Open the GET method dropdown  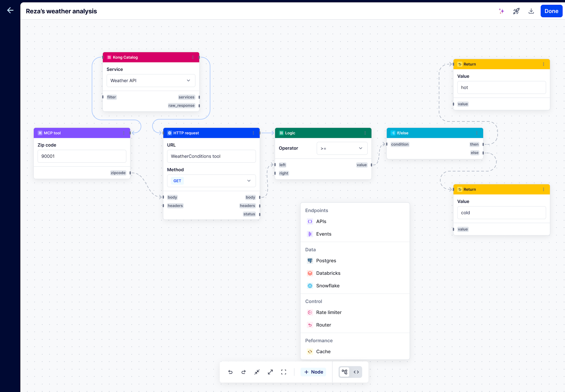[211, 181]
